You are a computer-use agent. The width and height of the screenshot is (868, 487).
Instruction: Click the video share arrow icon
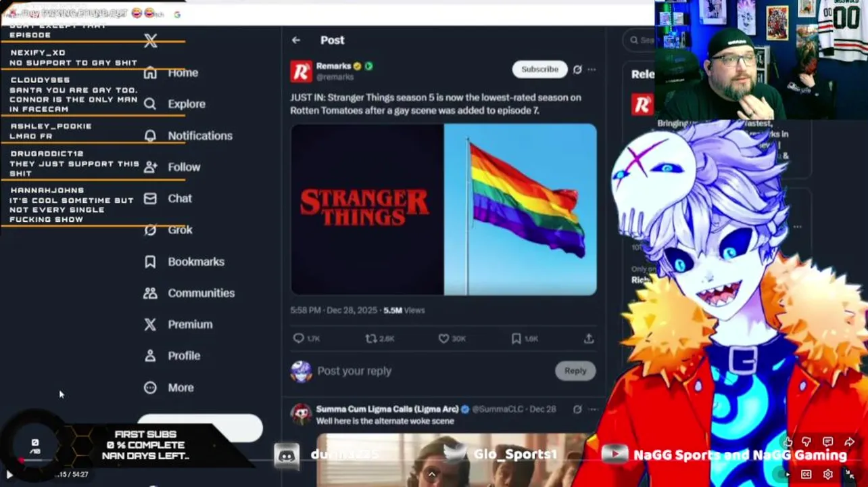click(x=849, y=443)
